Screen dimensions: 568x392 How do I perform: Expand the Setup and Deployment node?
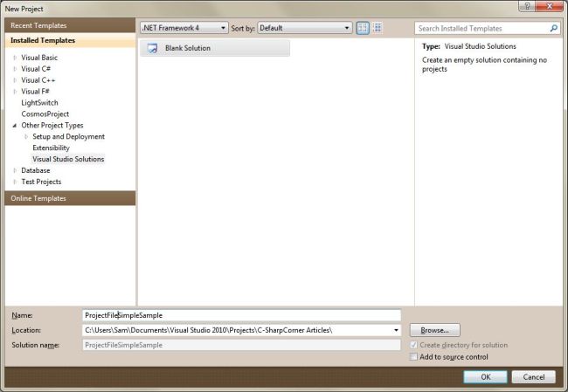(26, 136)
